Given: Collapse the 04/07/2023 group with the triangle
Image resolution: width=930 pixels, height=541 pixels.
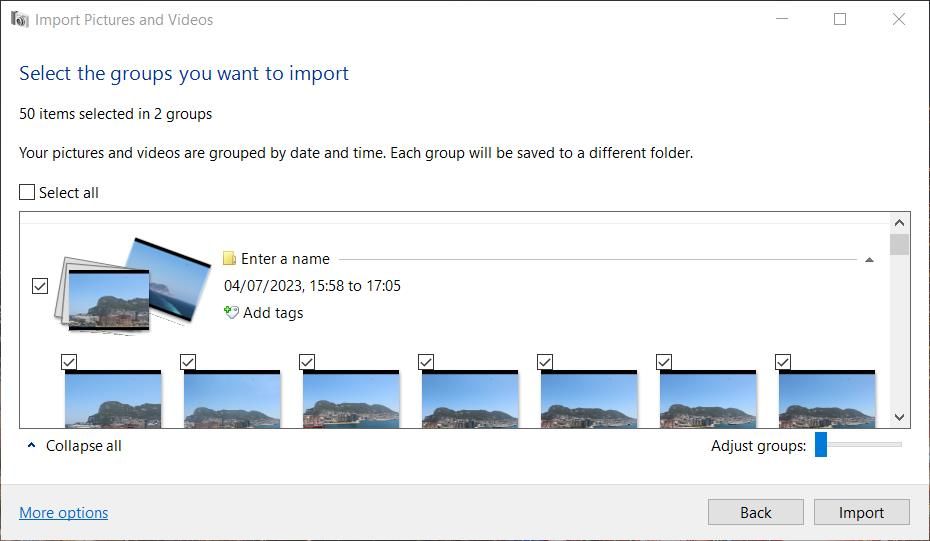Looking at the screenshot, I should click(869, 260).
